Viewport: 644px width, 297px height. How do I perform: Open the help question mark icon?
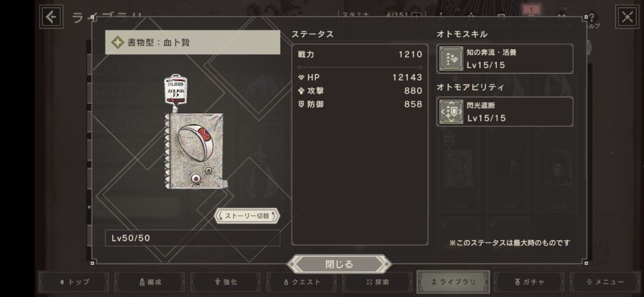point(592,19)
